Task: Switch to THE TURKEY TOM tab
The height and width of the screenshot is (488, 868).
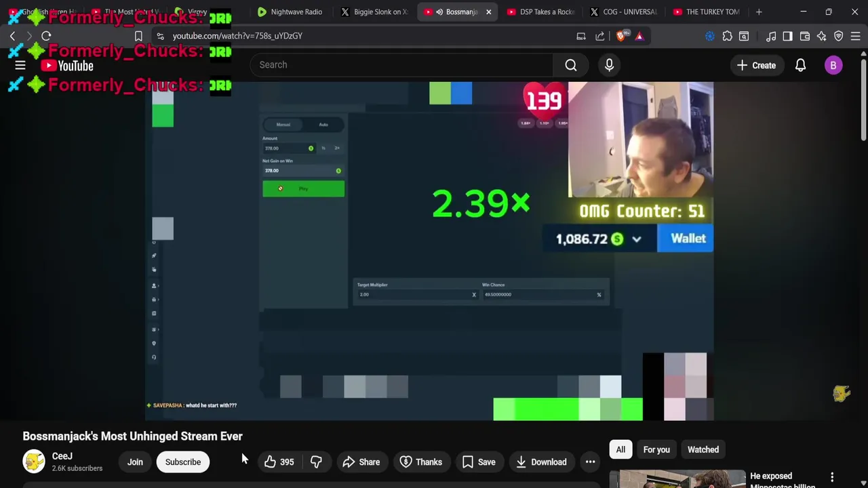Action: [707, 12]
